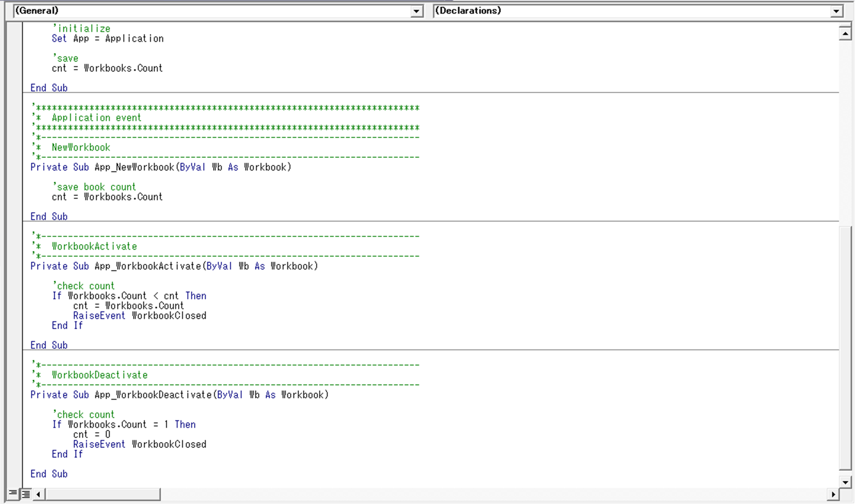The height and width of the screenshot is (504, 855).
Task: Click the horizontal scrollbar right arrow
Action: coord(833,494)
